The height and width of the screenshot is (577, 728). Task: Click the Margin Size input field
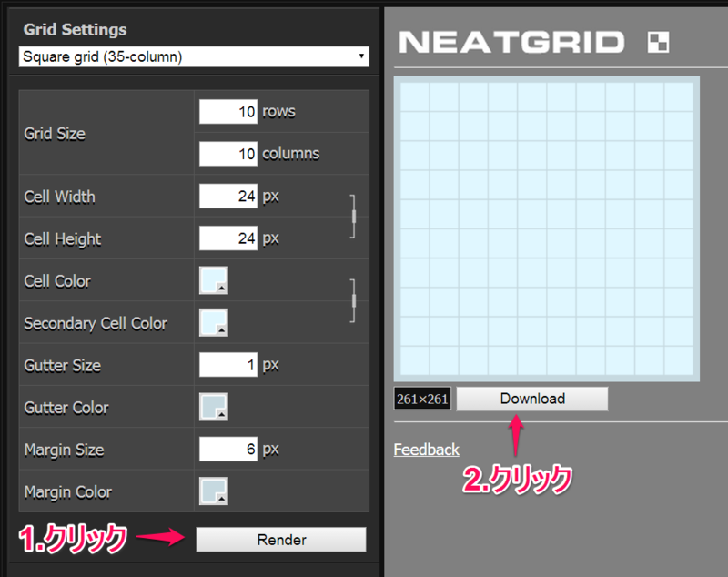[228, 449]
